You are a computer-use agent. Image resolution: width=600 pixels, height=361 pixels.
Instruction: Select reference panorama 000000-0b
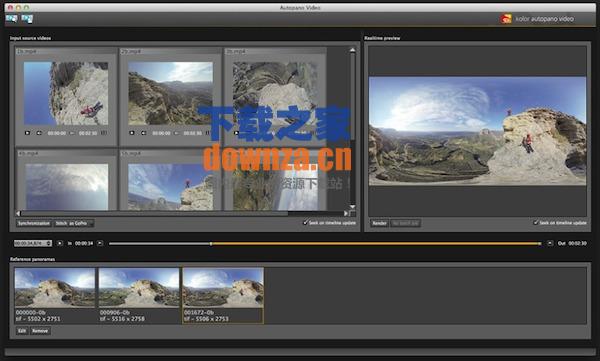click(x=55, y=295)
